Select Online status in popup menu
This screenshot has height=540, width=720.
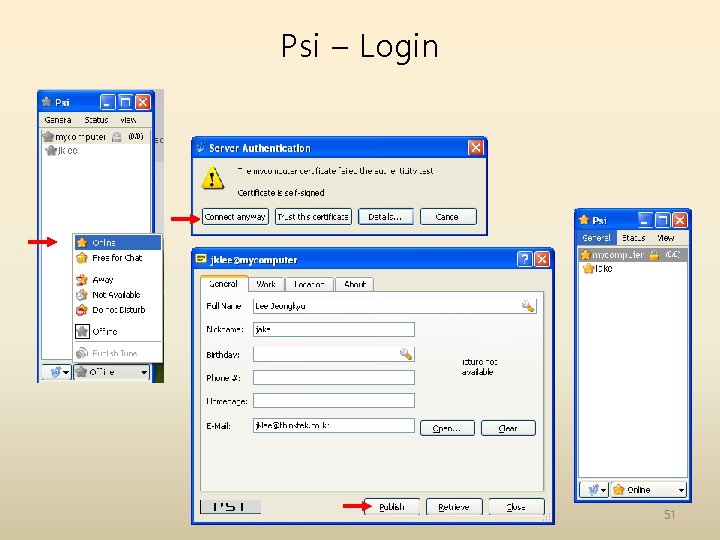click(118, 242)
